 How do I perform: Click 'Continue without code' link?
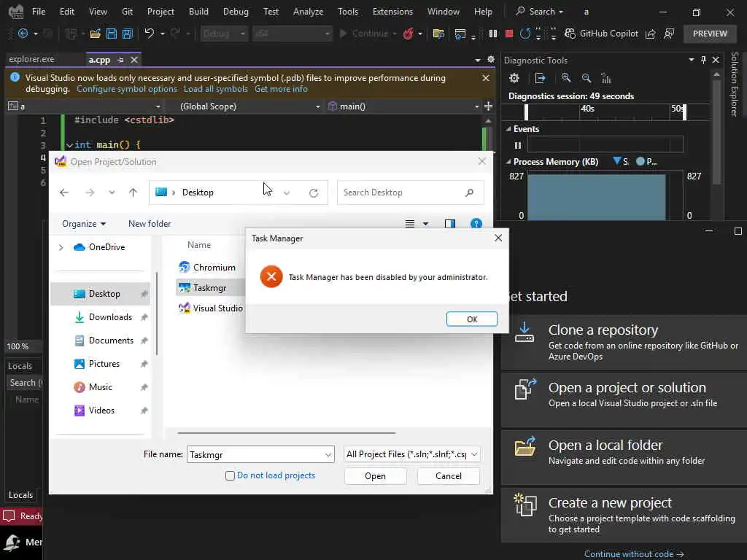click(x=634, y=554)
